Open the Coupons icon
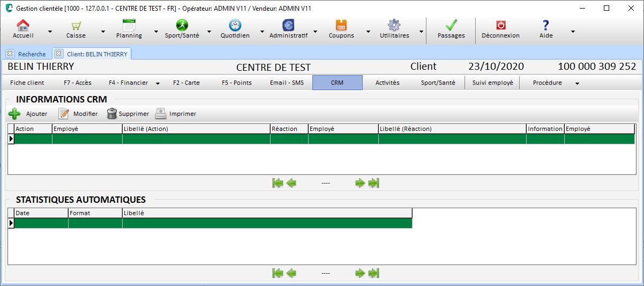 341,25
